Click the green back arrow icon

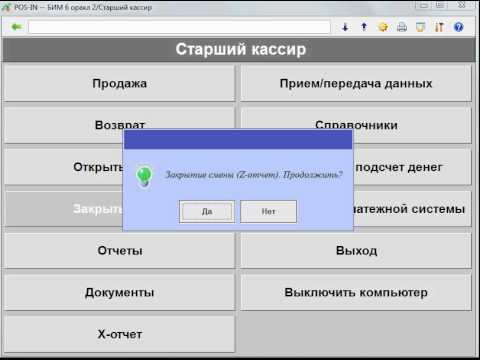pyautogui.click(x=16, y=27)
